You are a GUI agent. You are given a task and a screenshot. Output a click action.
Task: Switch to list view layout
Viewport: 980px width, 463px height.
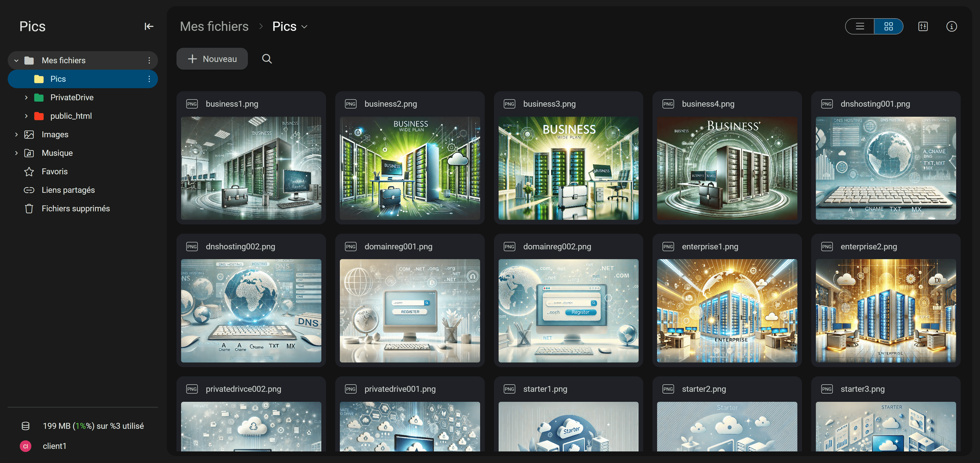click(860, 26)
